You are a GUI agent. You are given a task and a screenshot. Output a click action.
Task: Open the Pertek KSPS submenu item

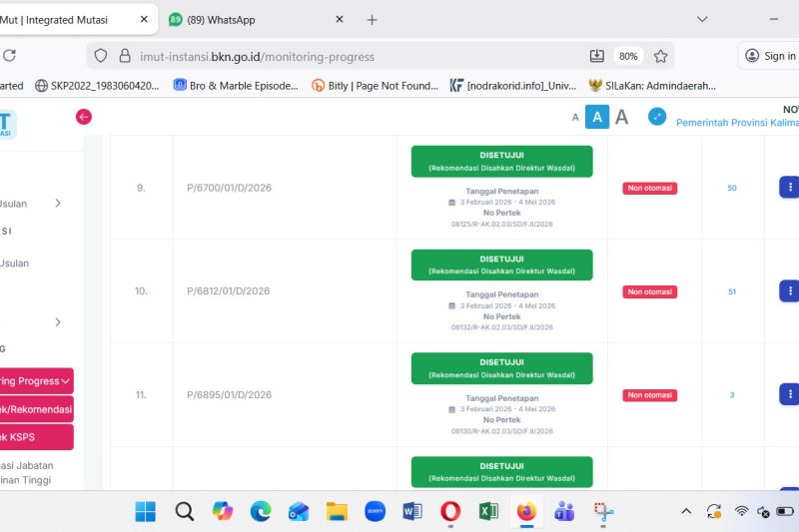tap(37, 437)
